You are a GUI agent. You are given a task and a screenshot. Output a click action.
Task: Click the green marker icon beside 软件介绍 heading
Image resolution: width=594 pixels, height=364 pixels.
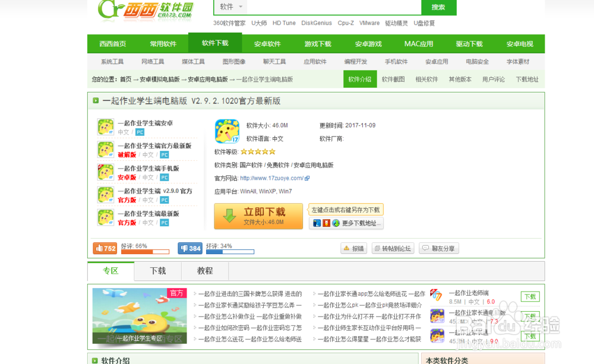click(95, 360)
